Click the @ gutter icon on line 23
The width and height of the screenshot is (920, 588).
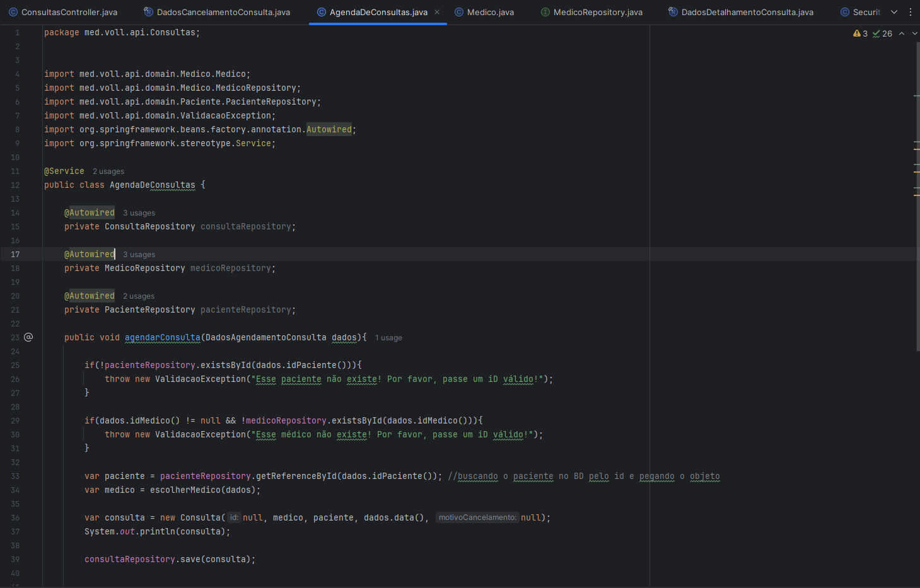coord(28,337)
